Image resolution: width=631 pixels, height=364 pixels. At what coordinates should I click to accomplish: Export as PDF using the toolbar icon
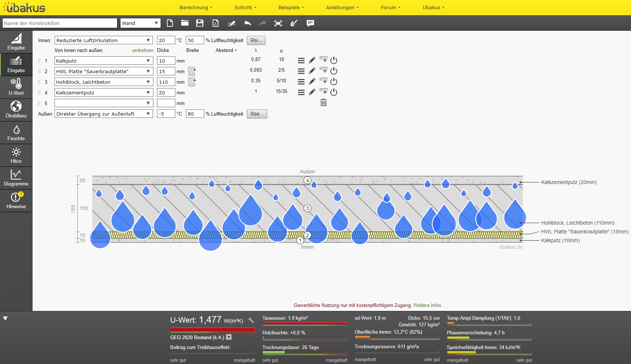(216, 23)
